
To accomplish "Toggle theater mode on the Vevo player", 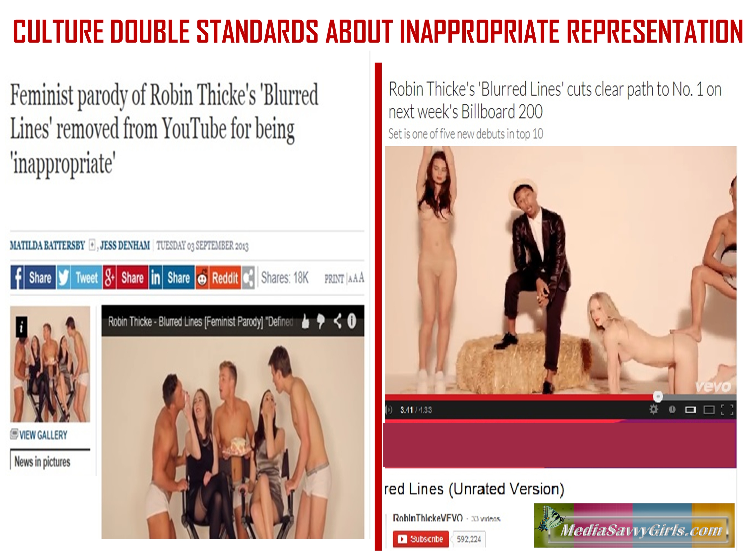I will [x=709, y=410].
